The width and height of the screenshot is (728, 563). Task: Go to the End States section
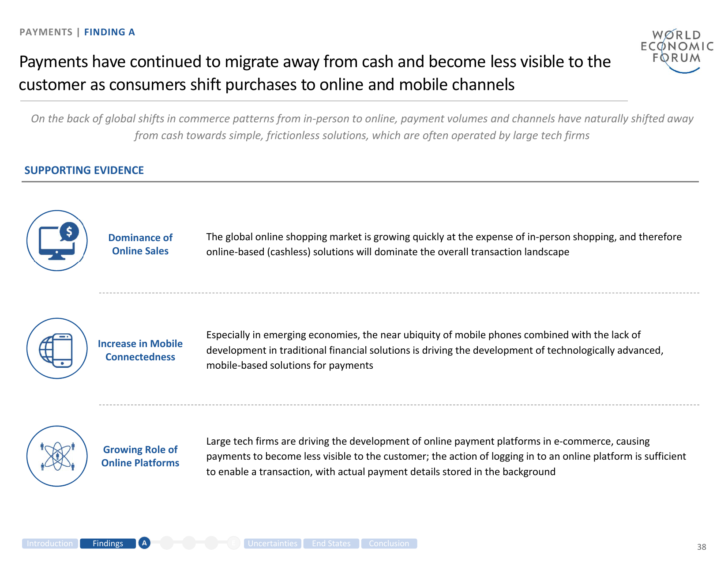click(331, 544)
